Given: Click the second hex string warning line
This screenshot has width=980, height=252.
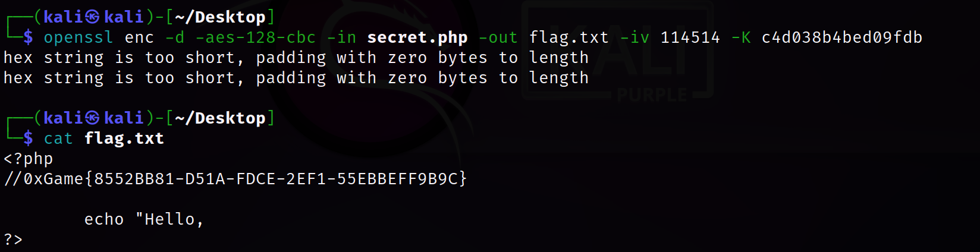Looking at the screenshot, I should pyautogui.click(x=296, y=78).
